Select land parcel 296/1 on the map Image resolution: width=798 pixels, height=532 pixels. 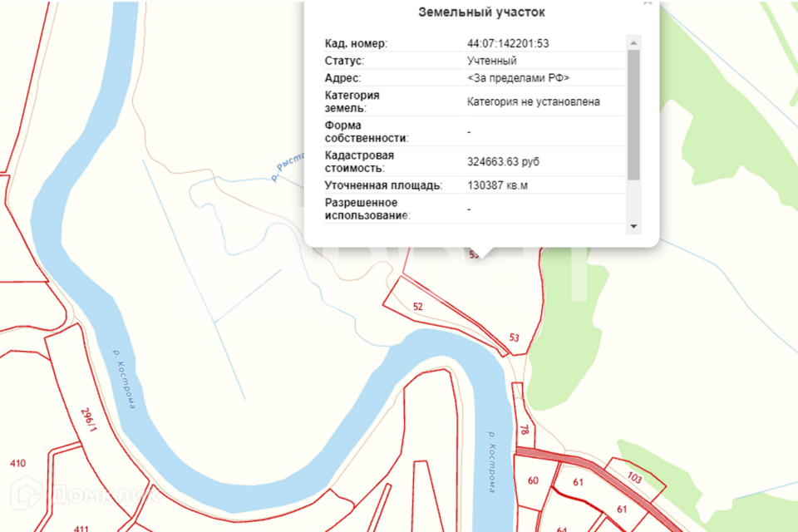(89, 420)
